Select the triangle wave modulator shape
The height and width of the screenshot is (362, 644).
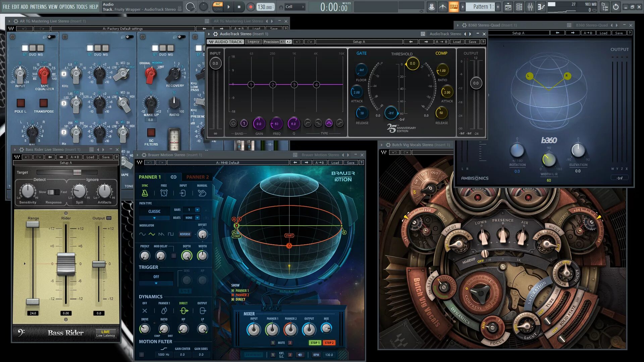pos(152,234)
